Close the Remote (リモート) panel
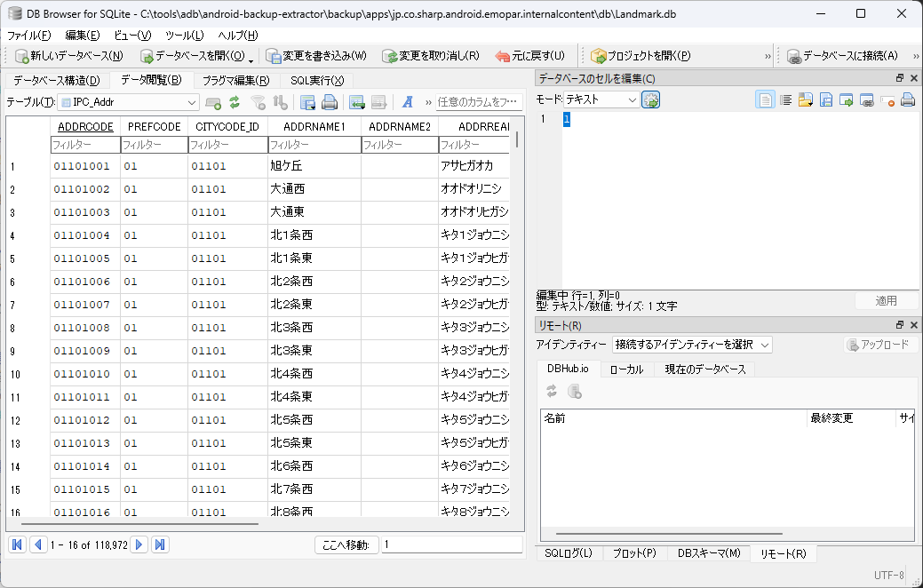This screenshot has width=923, height=588. tap(913, 325)
